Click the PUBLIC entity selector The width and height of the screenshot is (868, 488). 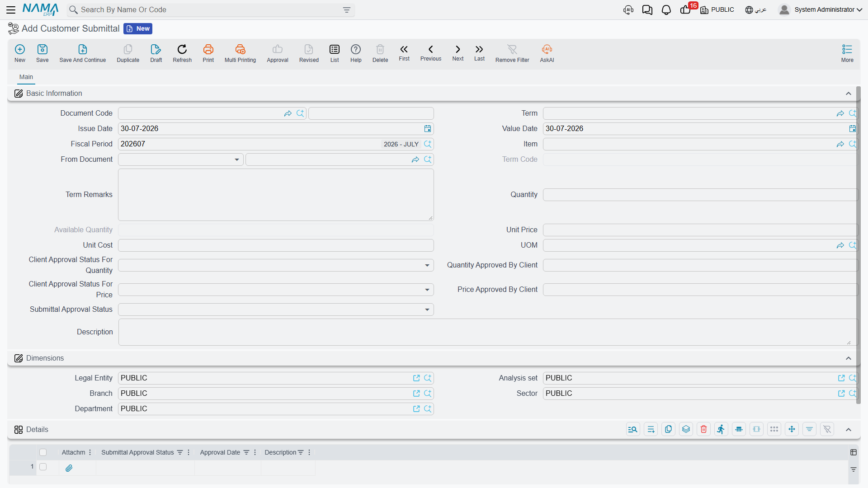717,9
